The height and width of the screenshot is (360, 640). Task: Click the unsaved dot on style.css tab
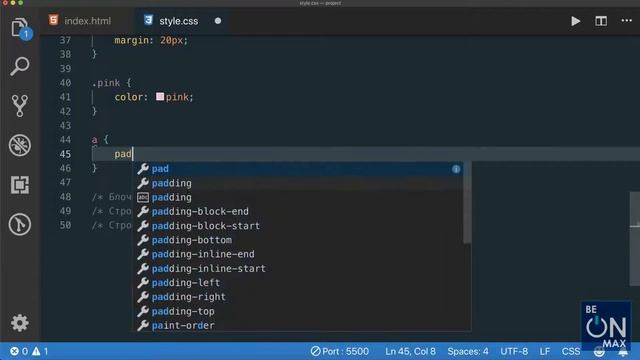pos(218,21)
